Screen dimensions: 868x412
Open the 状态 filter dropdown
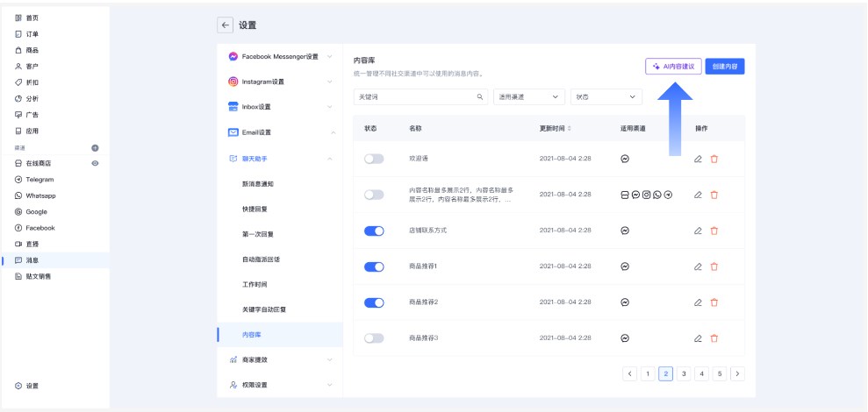click(606, 96)
